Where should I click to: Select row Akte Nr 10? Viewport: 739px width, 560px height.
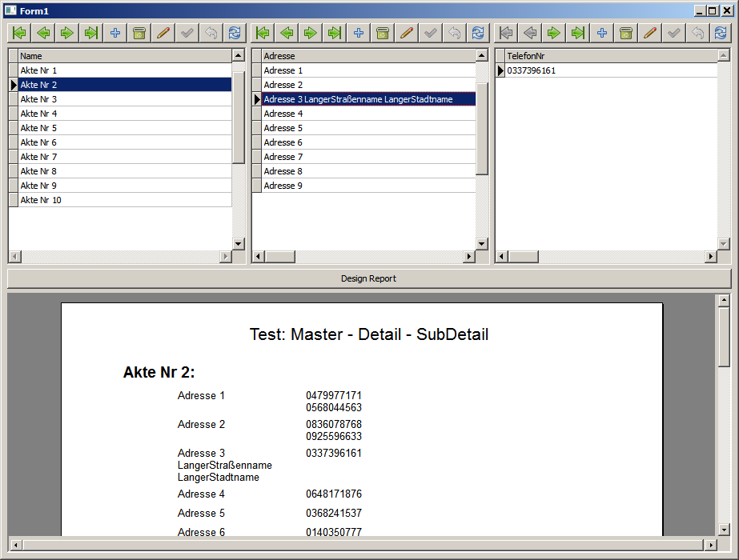[x=124, y=200]
